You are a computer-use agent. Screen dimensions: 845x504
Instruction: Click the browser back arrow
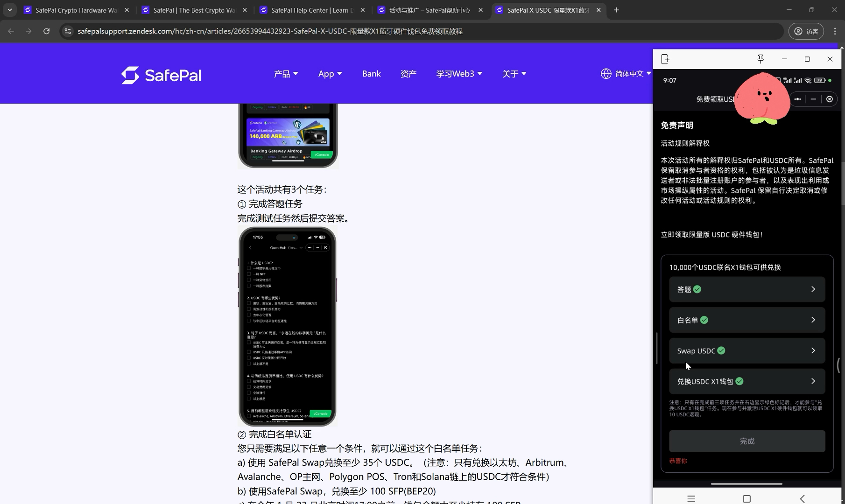coord(11,31)
